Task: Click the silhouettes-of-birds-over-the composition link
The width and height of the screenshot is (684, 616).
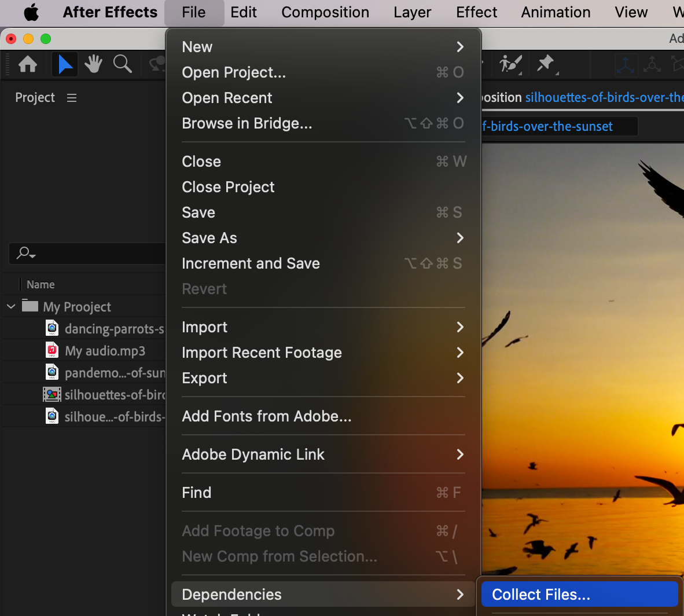Action: click(604, 97)
